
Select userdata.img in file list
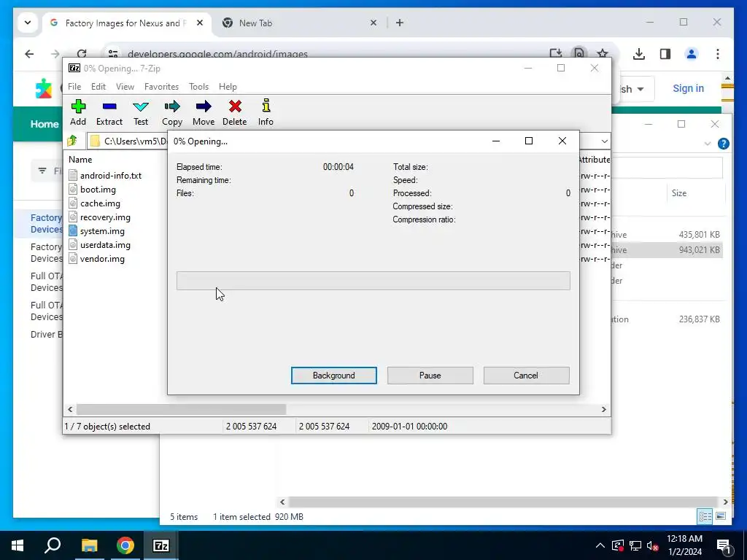[105, 245]
